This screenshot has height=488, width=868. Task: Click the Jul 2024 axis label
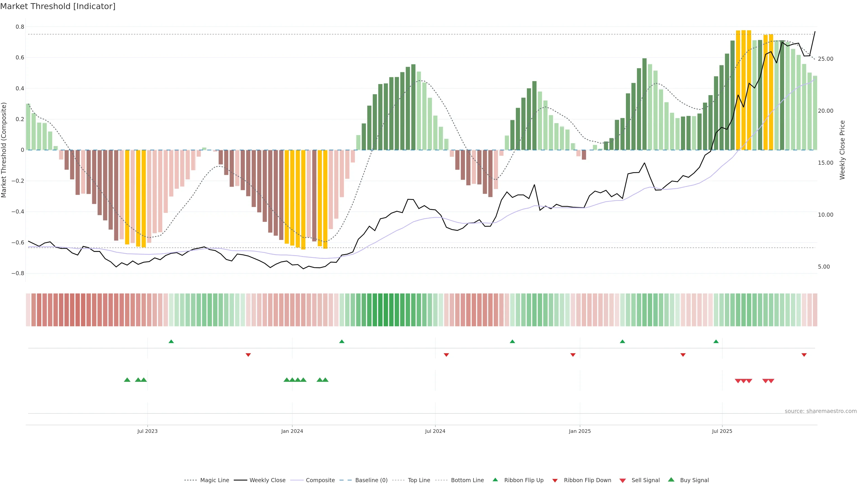435,431
